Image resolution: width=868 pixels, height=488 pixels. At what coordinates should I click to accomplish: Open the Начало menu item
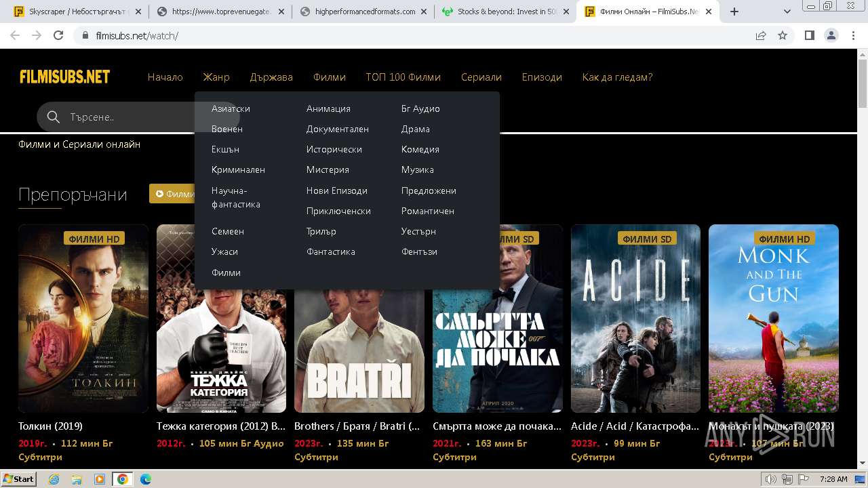165,77
